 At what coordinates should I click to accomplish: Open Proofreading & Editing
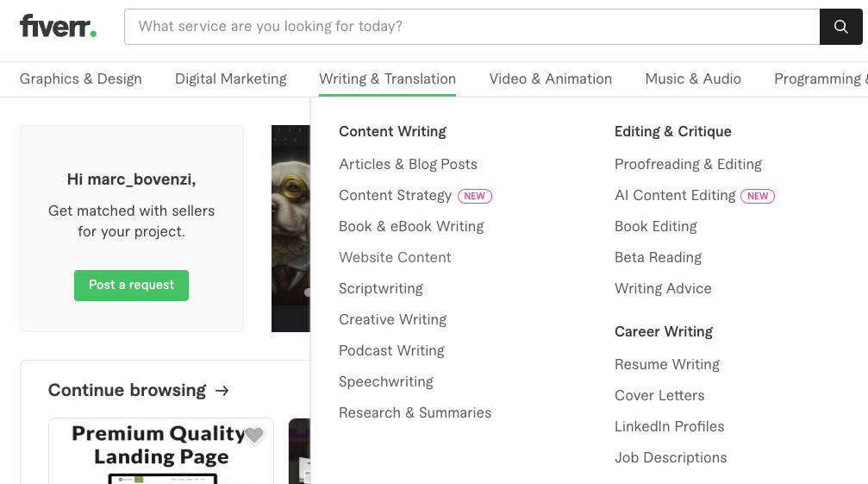tap(688, 165)
